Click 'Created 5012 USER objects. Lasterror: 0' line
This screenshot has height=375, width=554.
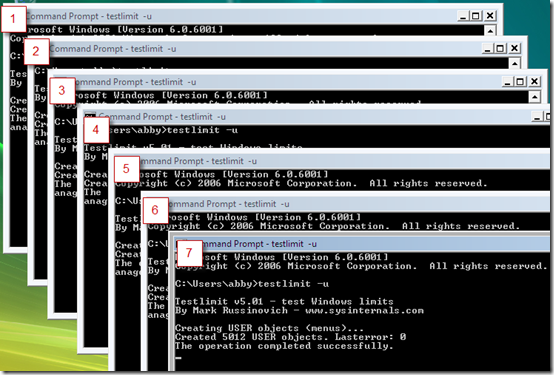point(290,337)
